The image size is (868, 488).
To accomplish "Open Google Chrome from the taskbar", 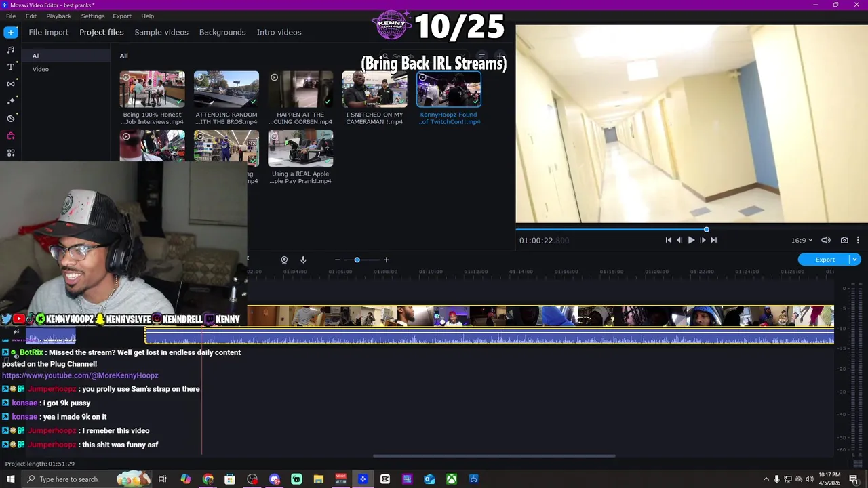I will click(208, 479).
